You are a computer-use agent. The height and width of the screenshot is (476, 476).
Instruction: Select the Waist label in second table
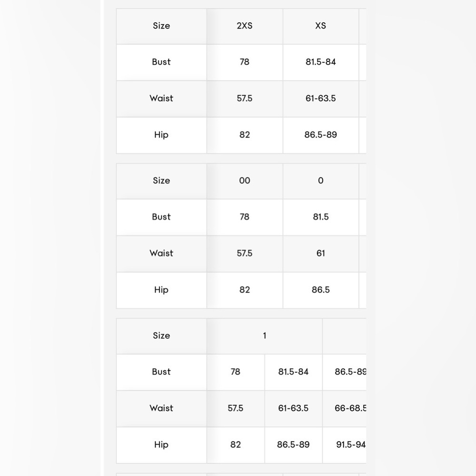(161, 254)
